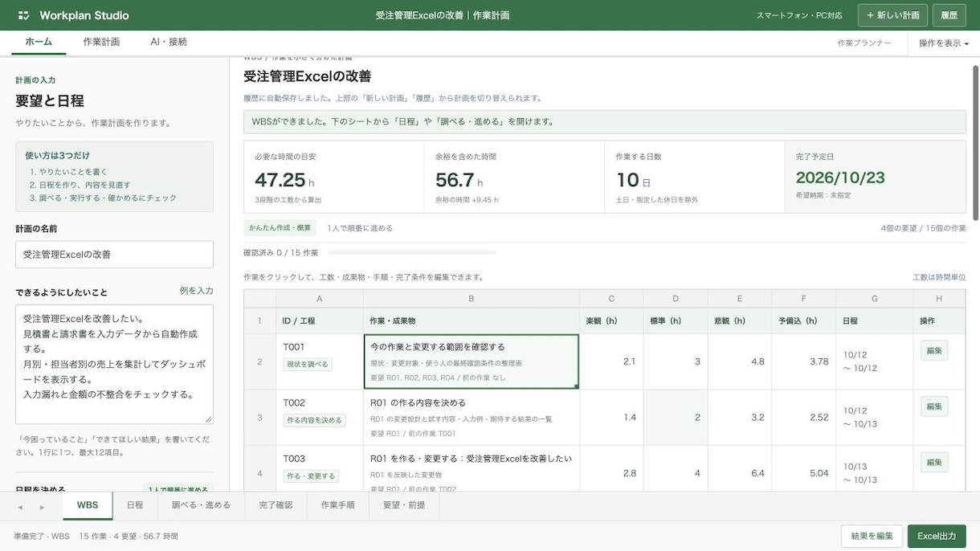The image size is (980, 551).
Task: Open the 調べる・進める sheet tab
Action: (201, 505)
